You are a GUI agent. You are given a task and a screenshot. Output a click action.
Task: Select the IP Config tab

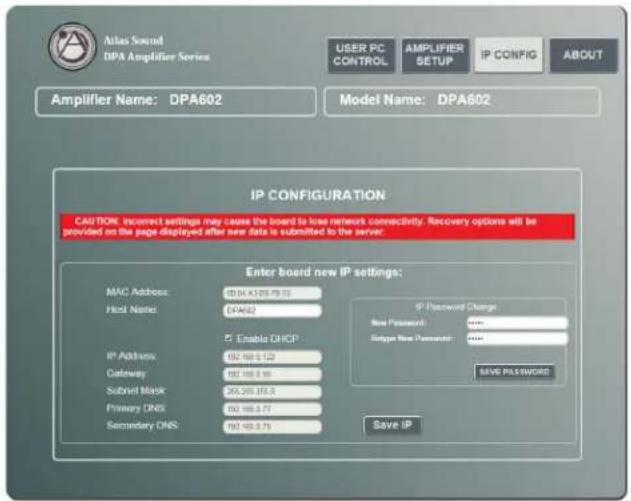coord(509,55)
